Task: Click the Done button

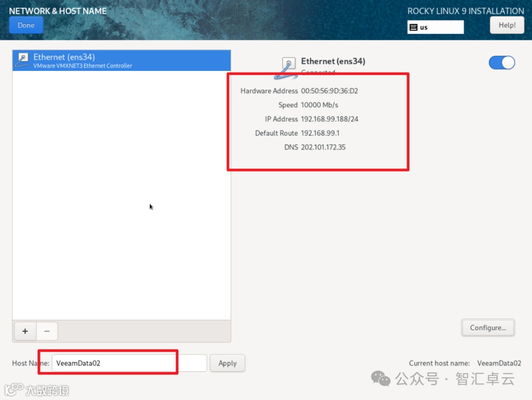Action: click(26, 26)
